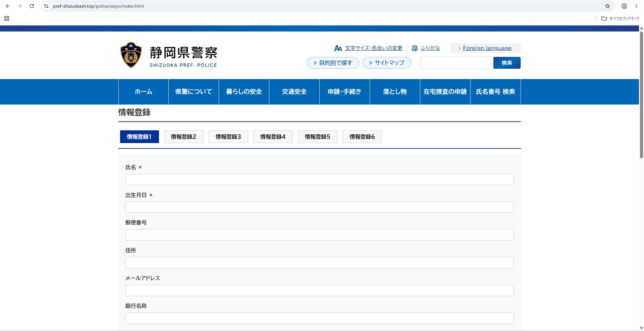This screenshot has height=331, width=644.
Task: Open the browser profile icon
Action: pos(624,6)
